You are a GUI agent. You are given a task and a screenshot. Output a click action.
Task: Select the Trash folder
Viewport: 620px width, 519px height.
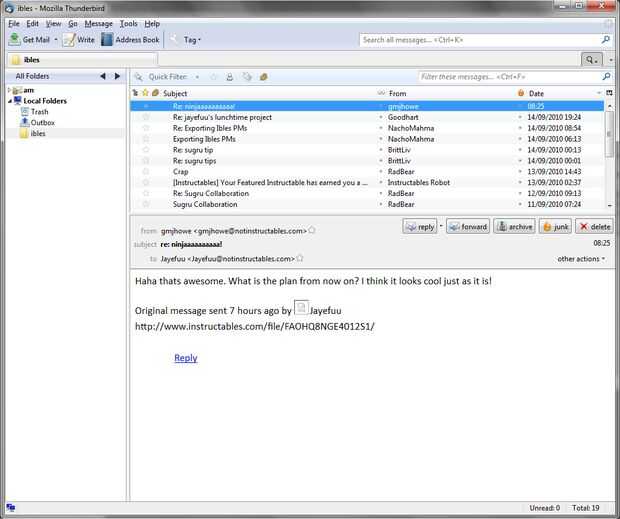pyautogui.click(x=39, y=112)
